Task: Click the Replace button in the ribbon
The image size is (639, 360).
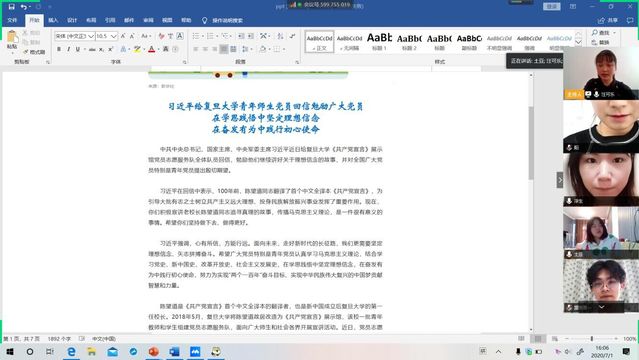Action: click(x=601, y=42)
